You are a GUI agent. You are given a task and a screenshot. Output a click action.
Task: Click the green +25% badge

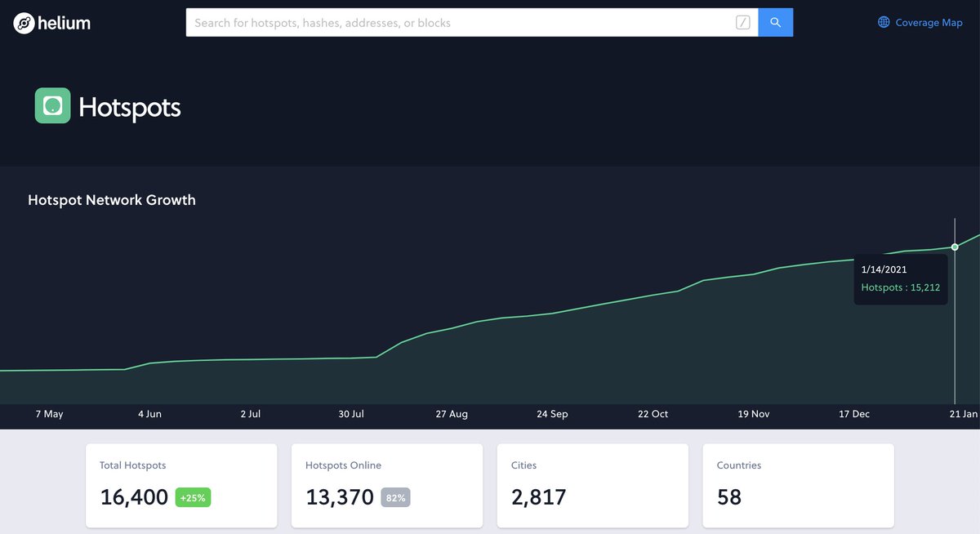tap(193, 497)
